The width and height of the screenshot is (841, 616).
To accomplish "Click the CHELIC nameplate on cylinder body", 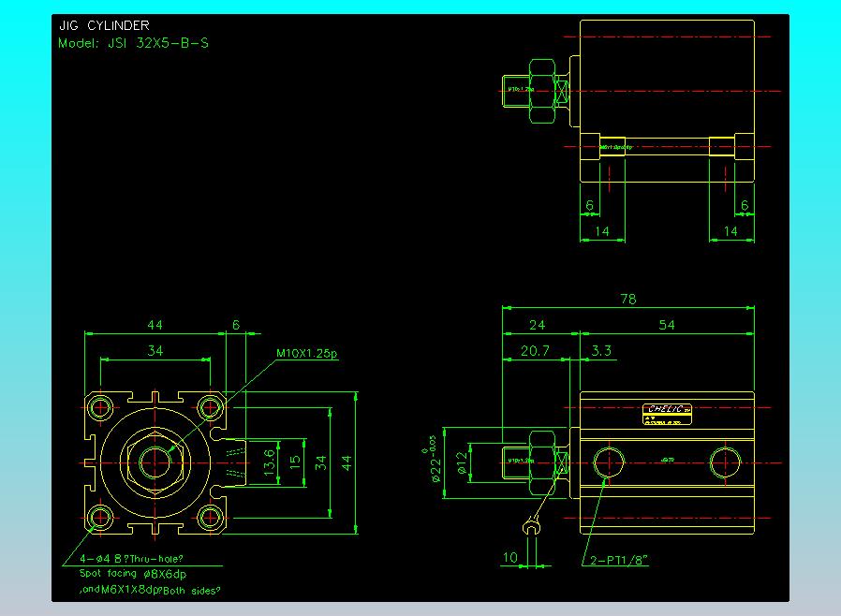I will point(667,409).
